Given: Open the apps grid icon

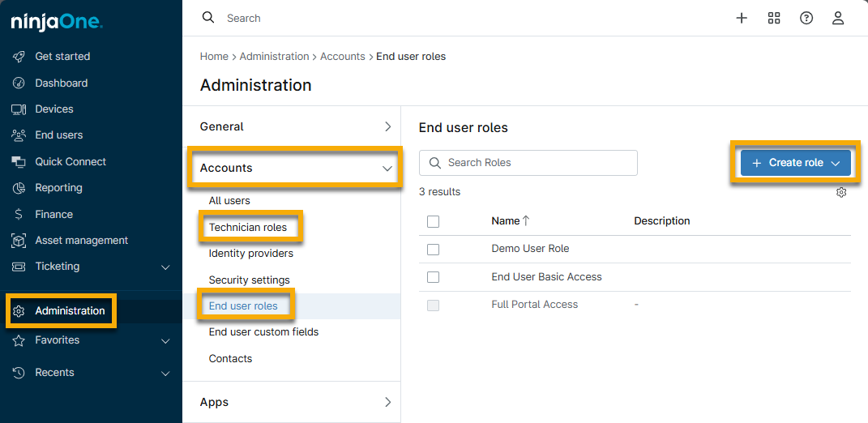Looking at the screenshot, I should click(x=773, y=18).
